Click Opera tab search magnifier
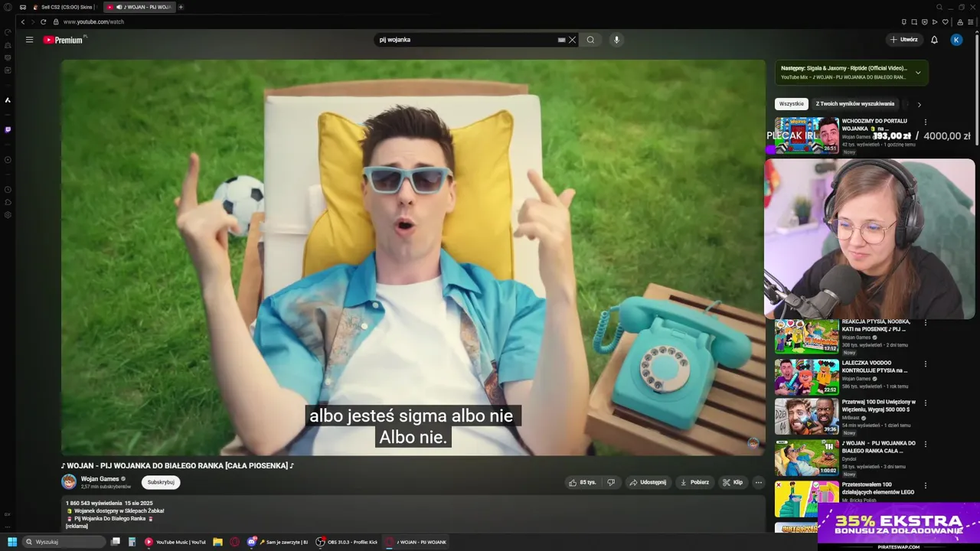This screenshot has width=980, height=551. (x=939, y=7)
